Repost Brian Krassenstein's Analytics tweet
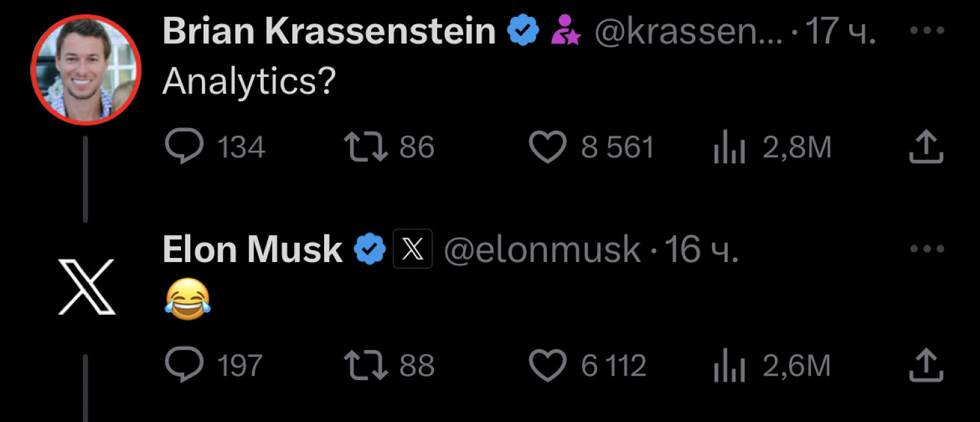The height and width of the screenshot is (422, 980). tap(367, 148)
